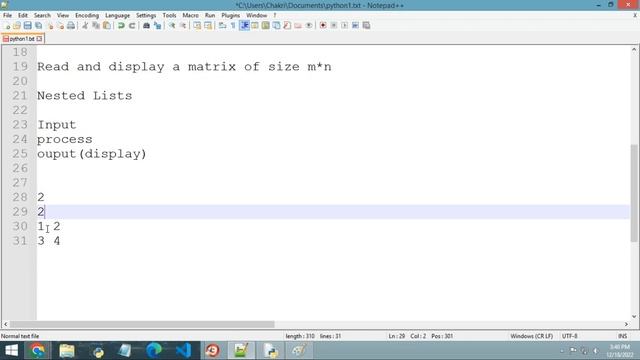Toggle word wrap in toolbar
Viewport: 640px width, 360px height.
point(222,26)
